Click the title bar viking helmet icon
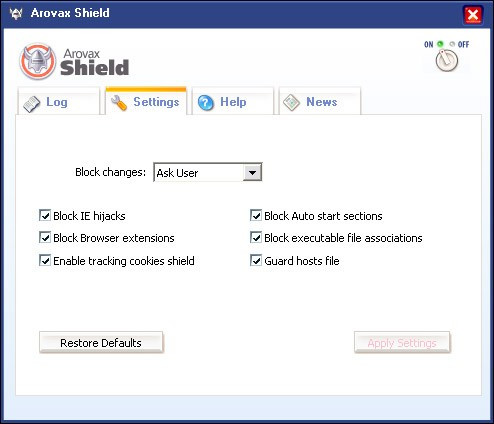Image resolution: width=494 pixels, height=424 pixels. point(16,13)
